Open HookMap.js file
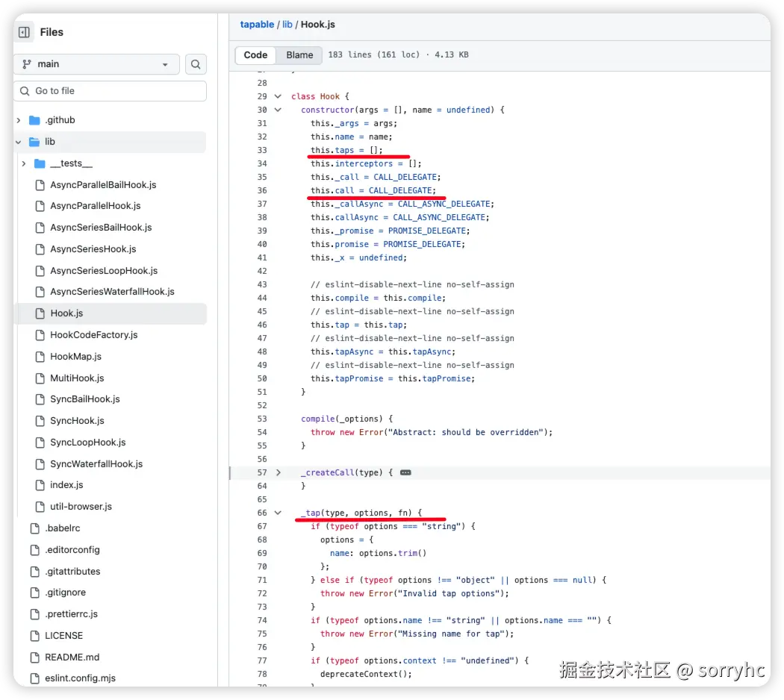784x700 pixels. pyautogui.click(x=76, y=356)
